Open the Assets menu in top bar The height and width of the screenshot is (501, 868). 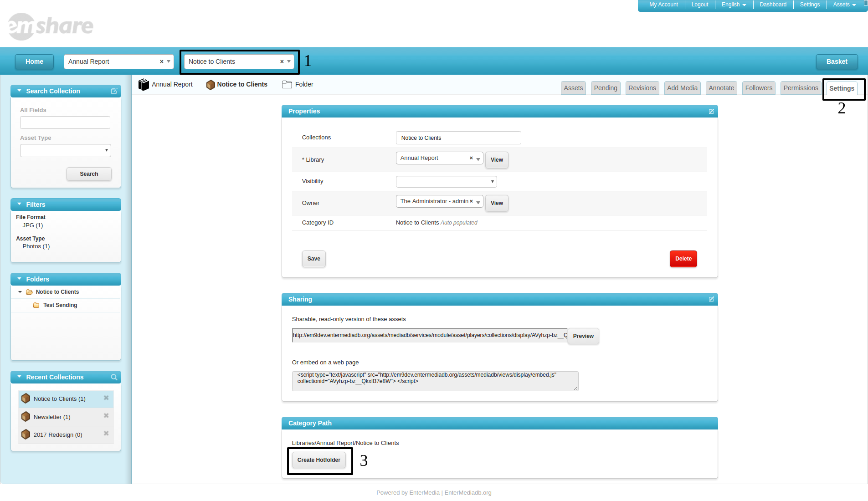[844, 5]
